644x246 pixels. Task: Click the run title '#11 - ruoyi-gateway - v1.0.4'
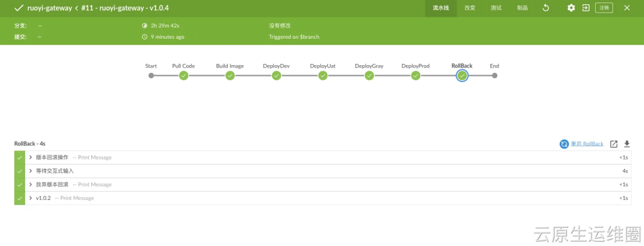125,8
